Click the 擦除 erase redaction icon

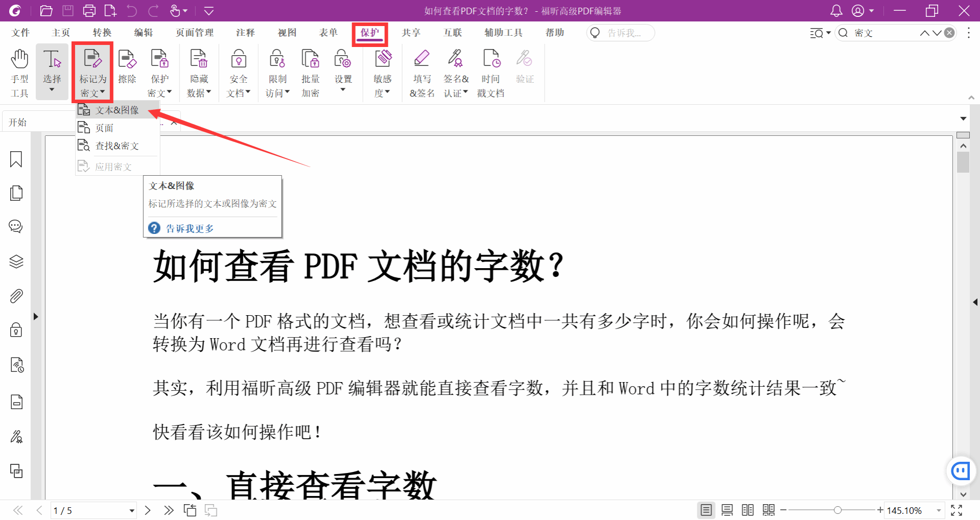(x=127, y=66)
